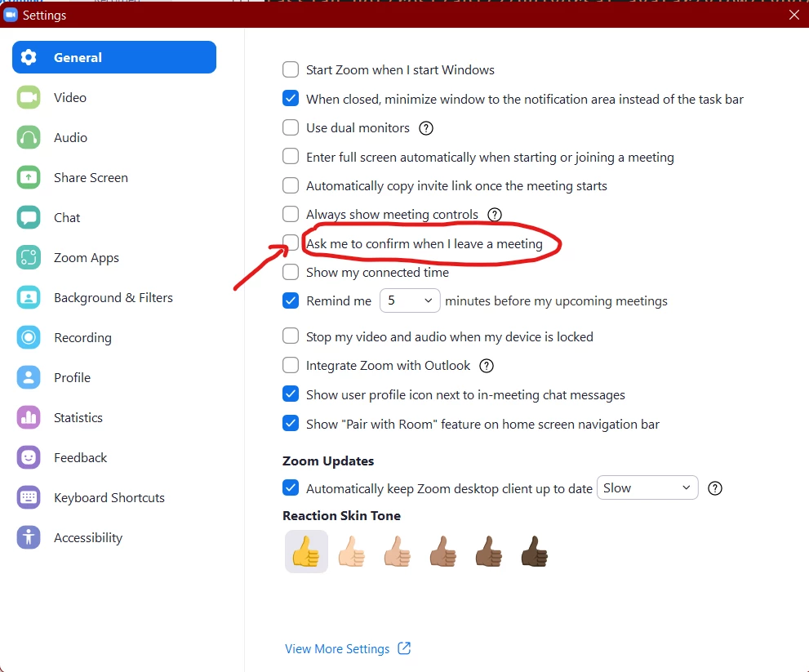Enable Automatically copy invite link checkbox
This screenshot has width=809, height=672.
pyautogui.click(x=291, y=185)
